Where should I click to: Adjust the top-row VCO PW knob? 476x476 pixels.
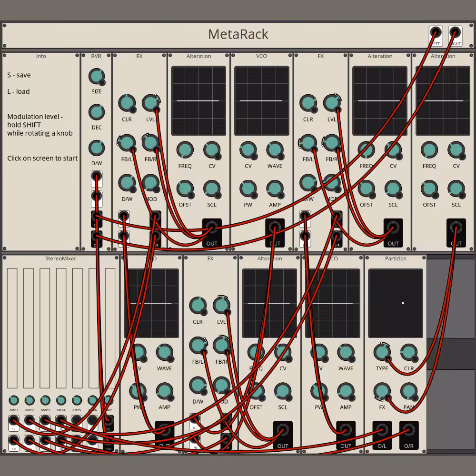pyautogui.click(x=248, y=188)
